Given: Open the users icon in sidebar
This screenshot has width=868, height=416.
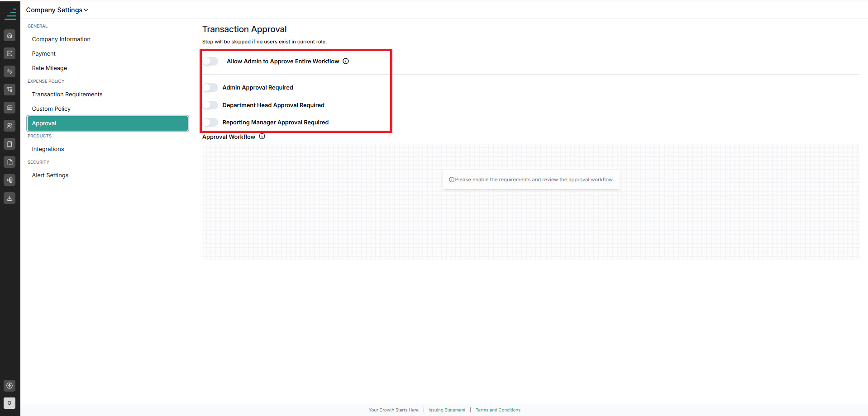Looking at the screenshot, I should click(10, 126).
